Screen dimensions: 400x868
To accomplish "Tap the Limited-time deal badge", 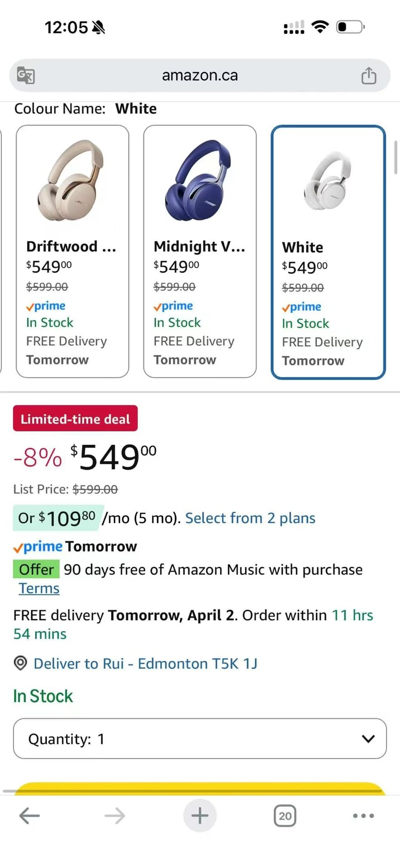I will point(75,419).
